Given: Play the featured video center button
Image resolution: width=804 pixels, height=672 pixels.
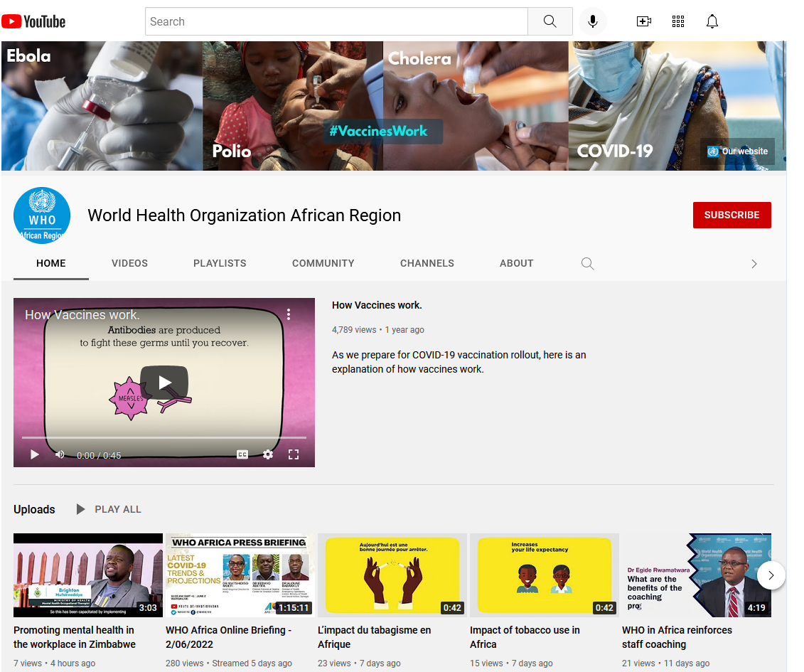Looking at the screenshot, I should pos(164,382).
